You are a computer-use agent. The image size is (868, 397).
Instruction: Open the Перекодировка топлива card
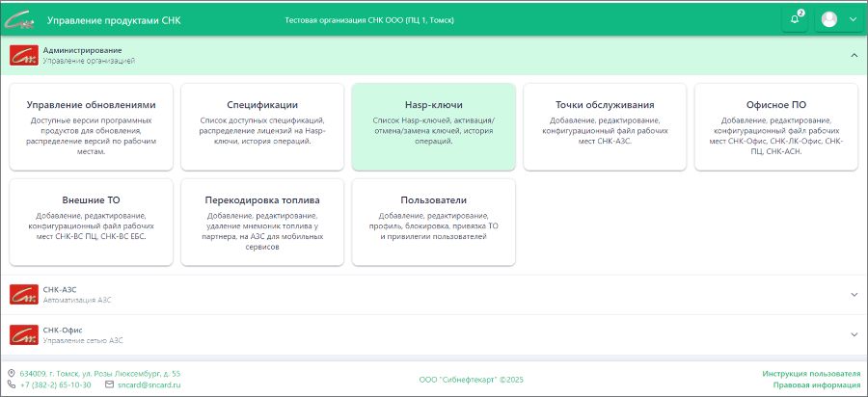(261, 222)
